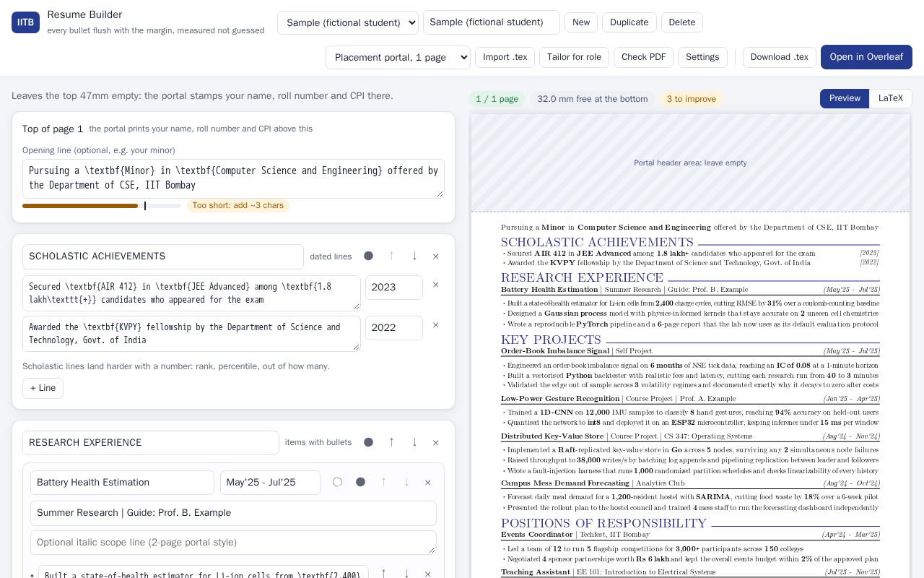The width and height of the screenshot is (924, 578).
Task: Toggle filled circle on Battery Health Estimation row
Action: click(360, 483)
